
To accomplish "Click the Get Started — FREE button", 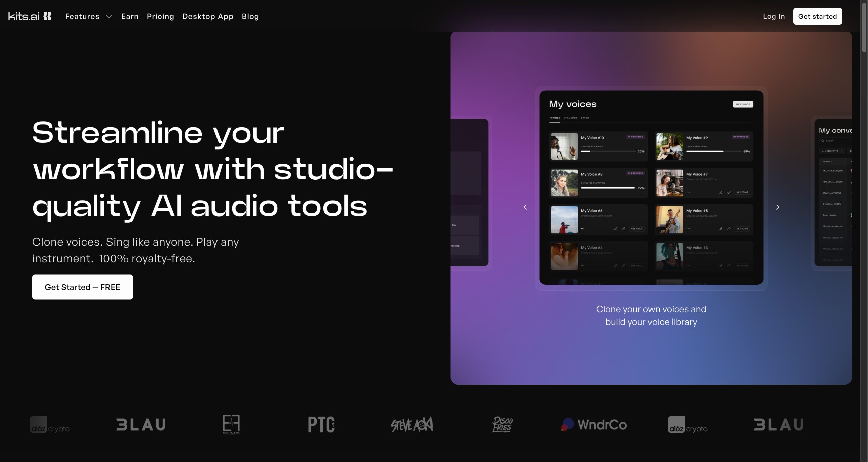I will point(82,287).
